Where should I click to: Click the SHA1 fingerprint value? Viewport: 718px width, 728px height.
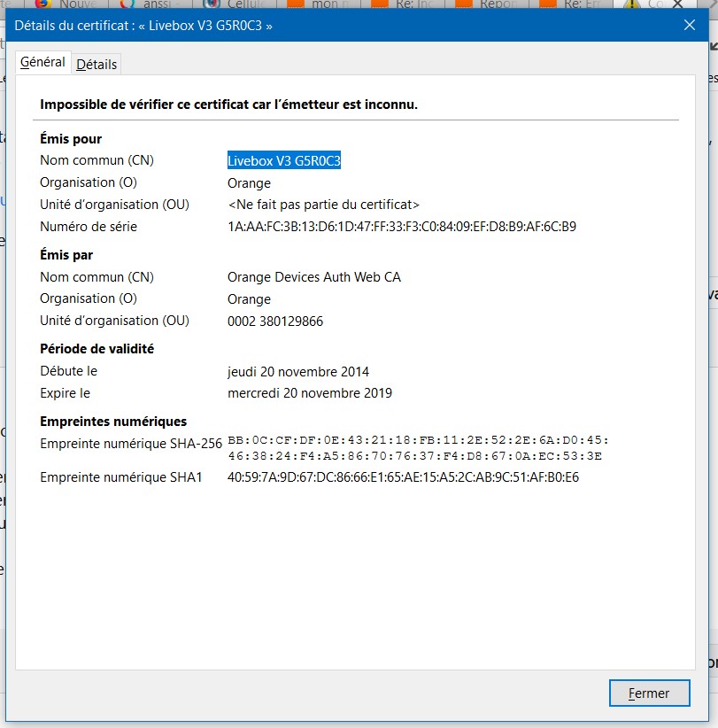403,477
